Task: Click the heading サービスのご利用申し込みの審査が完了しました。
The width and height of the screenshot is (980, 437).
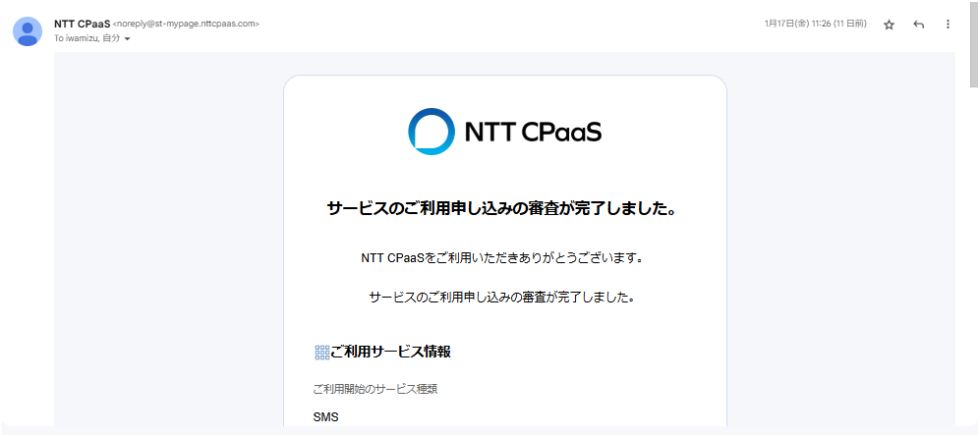Action: pos(502,208)
